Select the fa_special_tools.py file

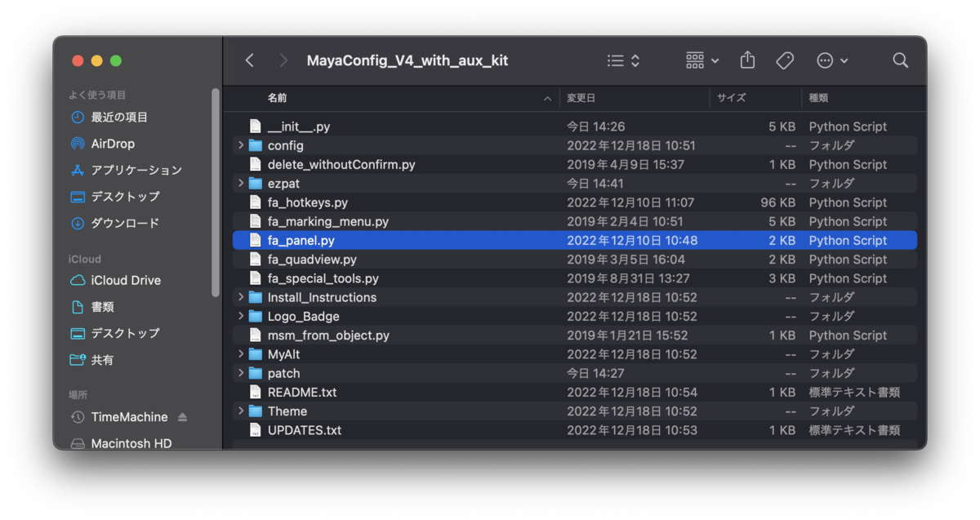[323, 278]
